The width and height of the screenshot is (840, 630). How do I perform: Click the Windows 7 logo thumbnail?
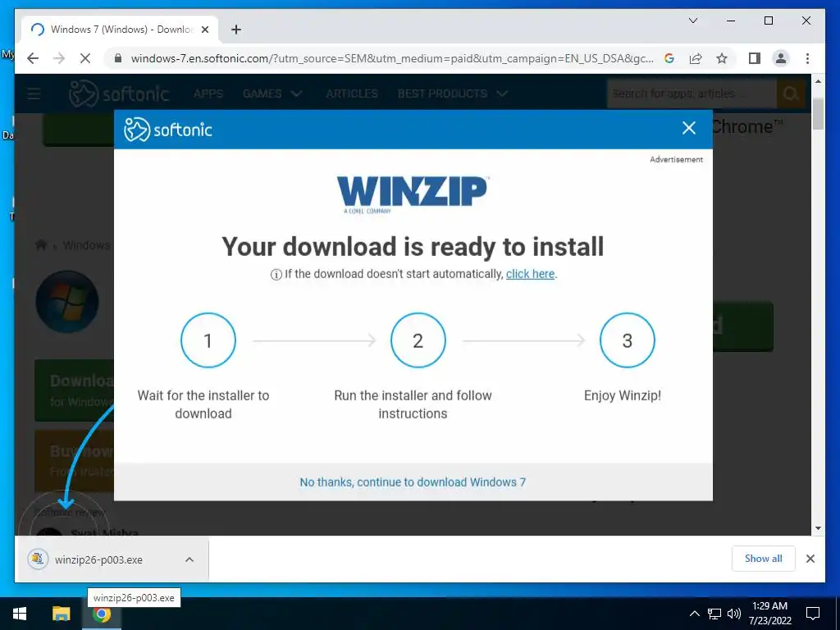coord(67,302)
